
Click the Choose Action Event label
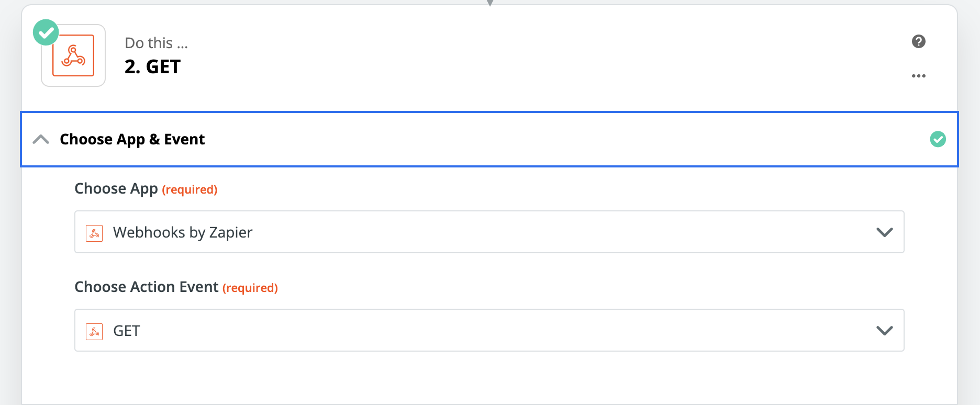pyautogui.click(x=147, y=287)
